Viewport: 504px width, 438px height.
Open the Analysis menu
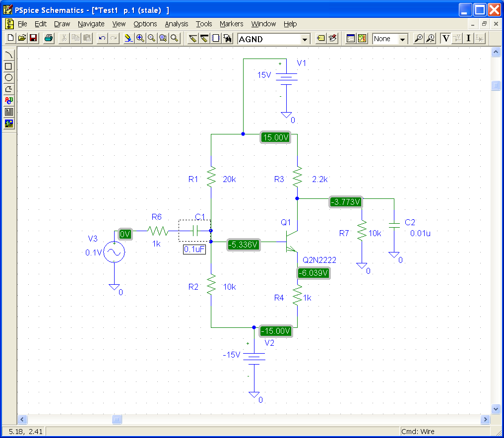[176, 24]
